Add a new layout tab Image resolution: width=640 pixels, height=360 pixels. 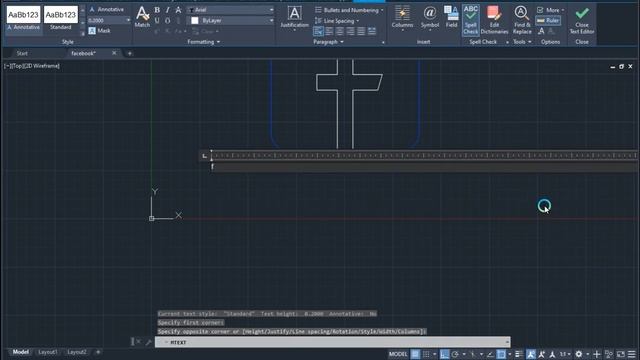pyautogui.click(x=98, y=352)
